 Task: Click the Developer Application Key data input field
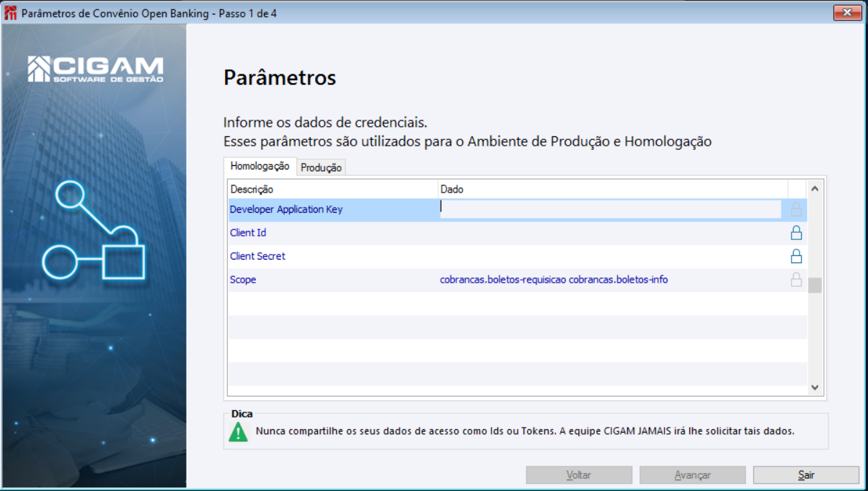coord(610,209)
